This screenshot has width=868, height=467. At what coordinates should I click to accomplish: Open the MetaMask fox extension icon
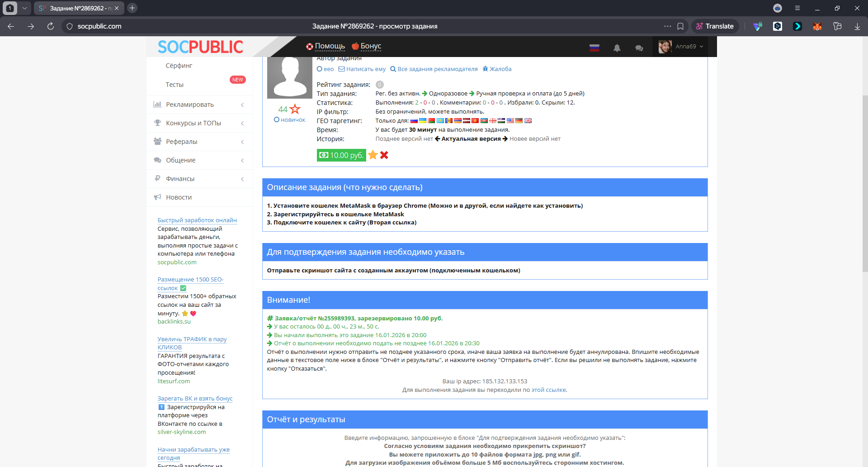click(817, 26)
